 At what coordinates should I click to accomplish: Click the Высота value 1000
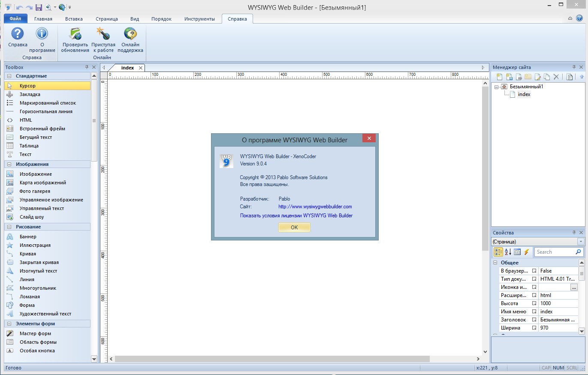pyautogui.click(x=558, y=303)
